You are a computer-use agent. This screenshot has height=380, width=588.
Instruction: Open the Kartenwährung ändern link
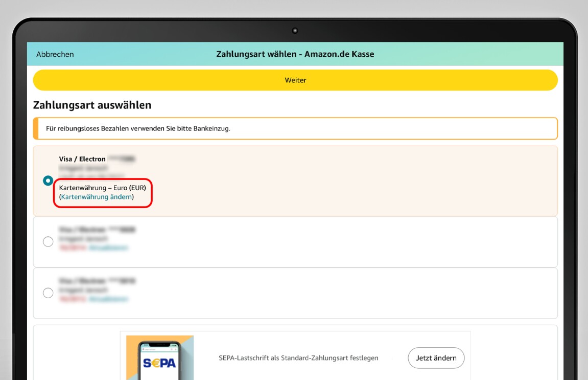[x=102, y=196]
